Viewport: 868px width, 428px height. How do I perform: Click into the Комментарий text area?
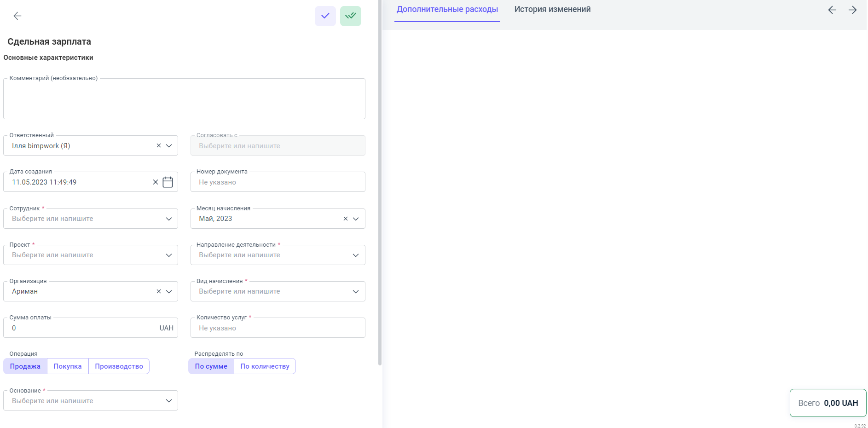point(184,99)
